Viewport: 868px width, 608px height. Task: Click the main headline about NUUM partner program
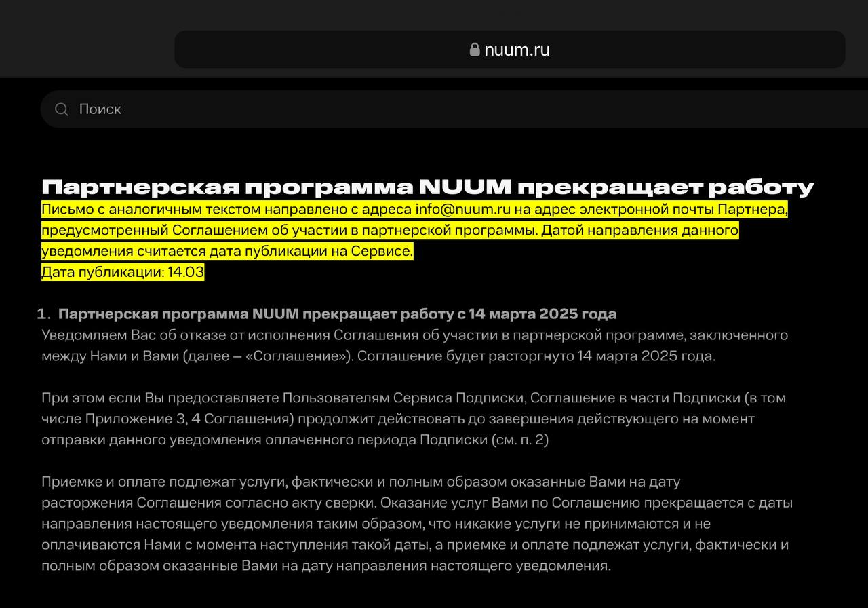427,187
